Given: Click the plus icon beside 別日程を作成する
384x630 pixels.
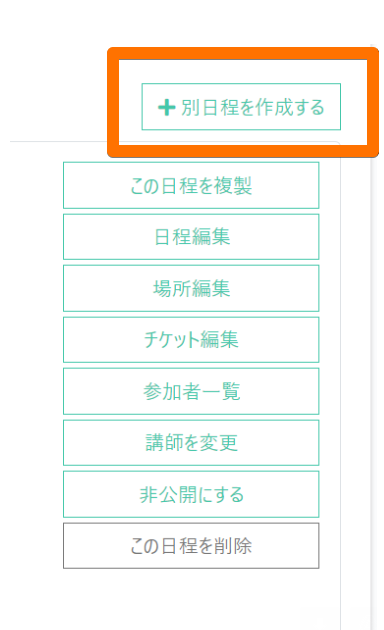Looking at the screenshot, I should 166,108.
